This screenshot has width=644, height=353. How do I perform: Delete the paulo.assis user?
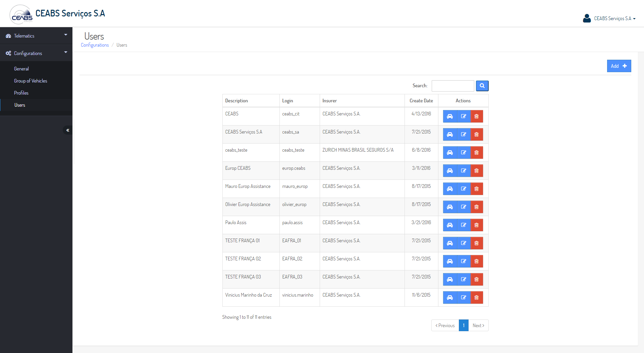click(477, 225)
